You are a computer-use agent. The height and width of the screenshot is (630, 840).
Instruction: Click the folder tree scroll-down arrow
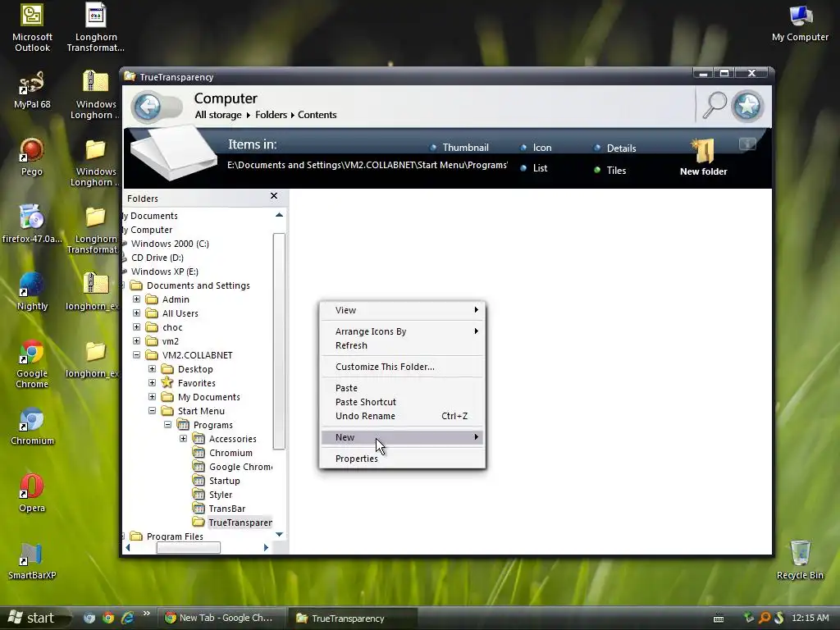point(279,535)
